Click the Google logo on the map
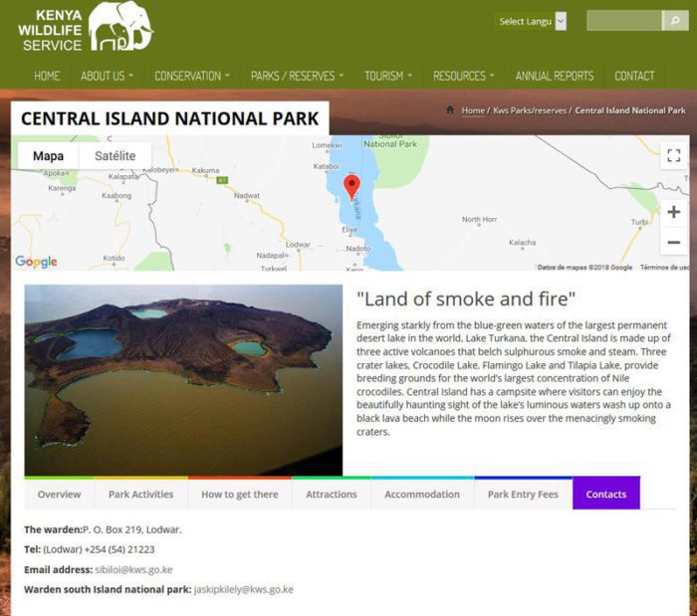The height and width of the screenshot is (616, 697). (x=36, y=262)
